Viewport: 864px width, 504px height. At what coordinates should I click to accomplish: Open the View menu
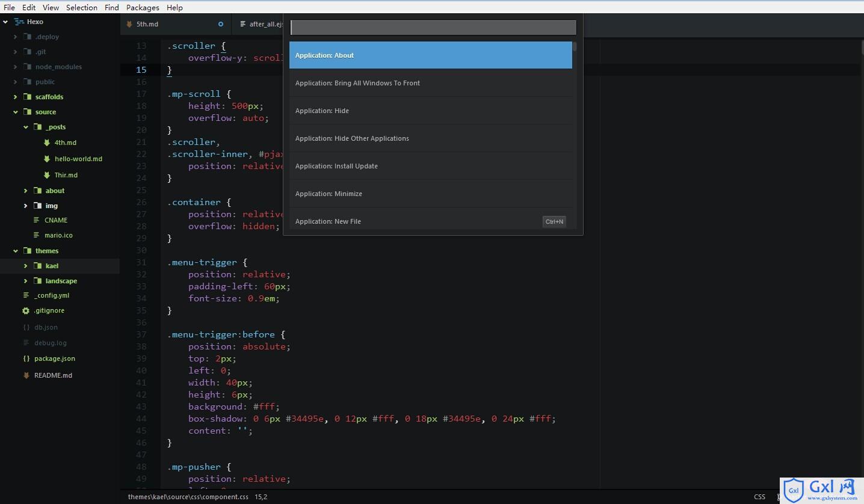click(51, 7)
